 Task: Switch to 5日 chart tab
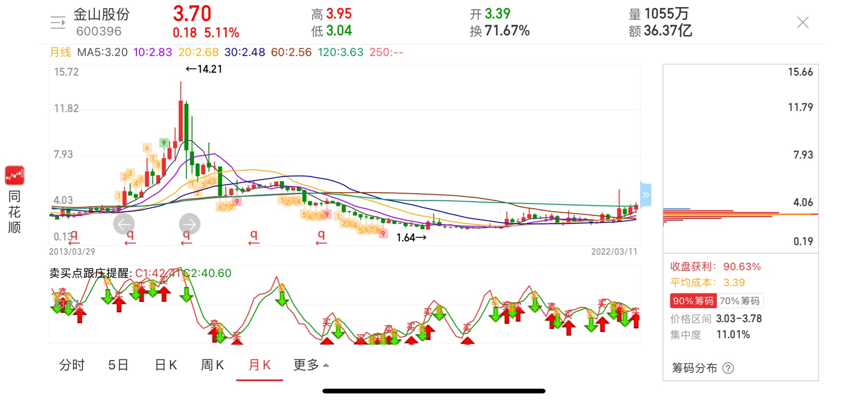point(118,365)
